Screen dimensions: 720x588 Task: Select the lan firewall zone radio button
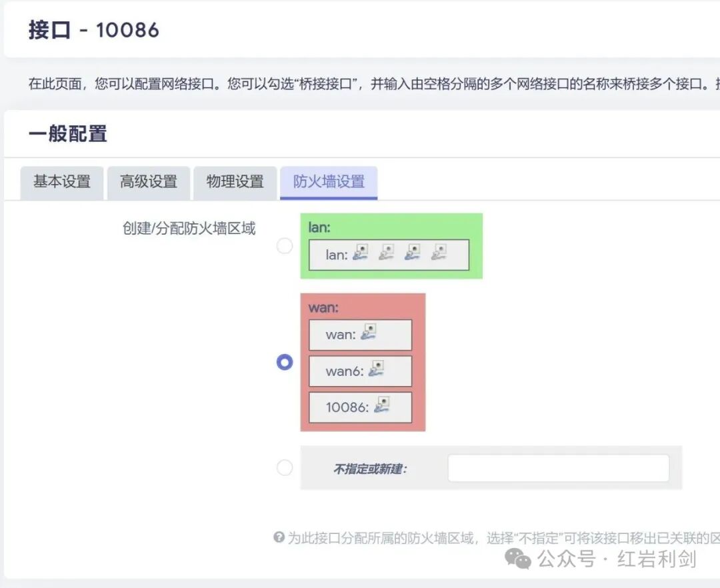click(285, 246)
